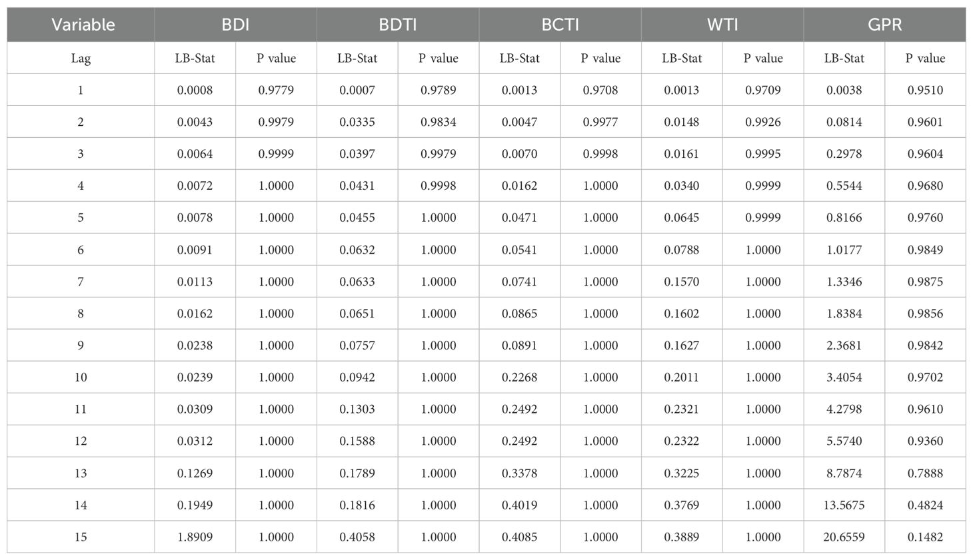Viewport: 973px width, 560px height.
Task: Click the BDI P value 0.9779
Action: (276, 90)
